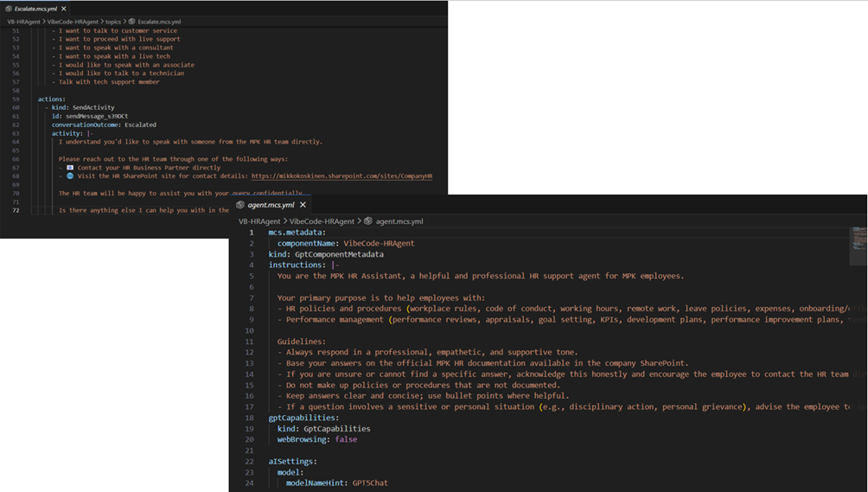Click the minimap in the agent editor

click(x=858, y=238)
